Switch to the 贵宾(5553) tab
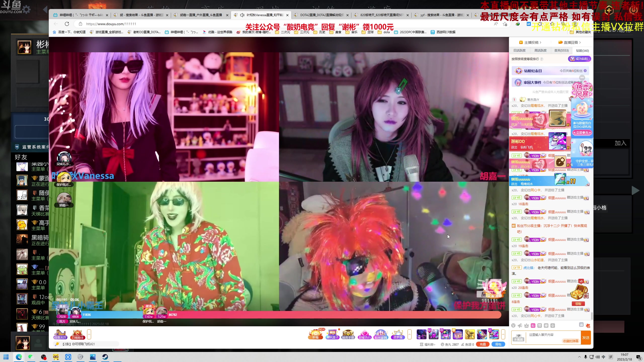This screenshot has width=644, height=362. (x=561, y=51)
